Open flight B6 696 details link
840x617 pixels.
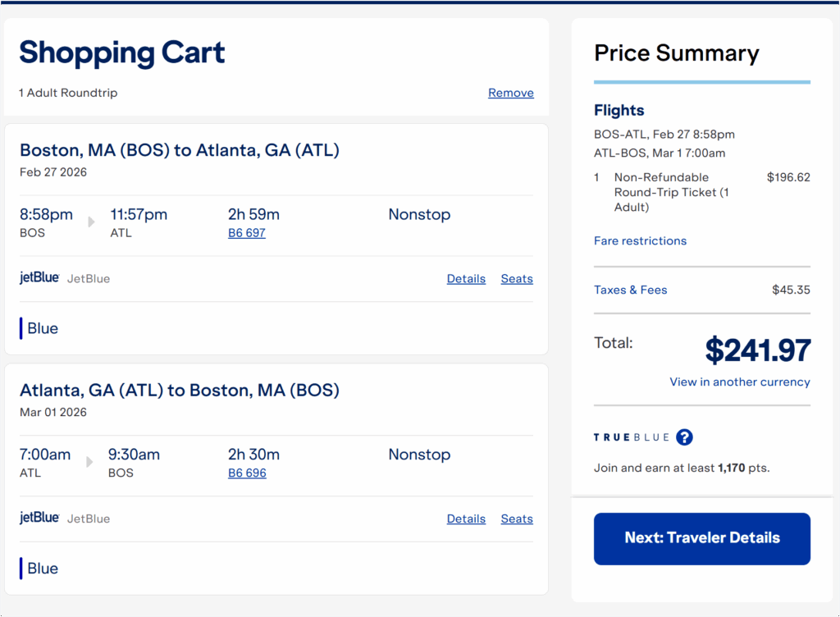[247, 473]
